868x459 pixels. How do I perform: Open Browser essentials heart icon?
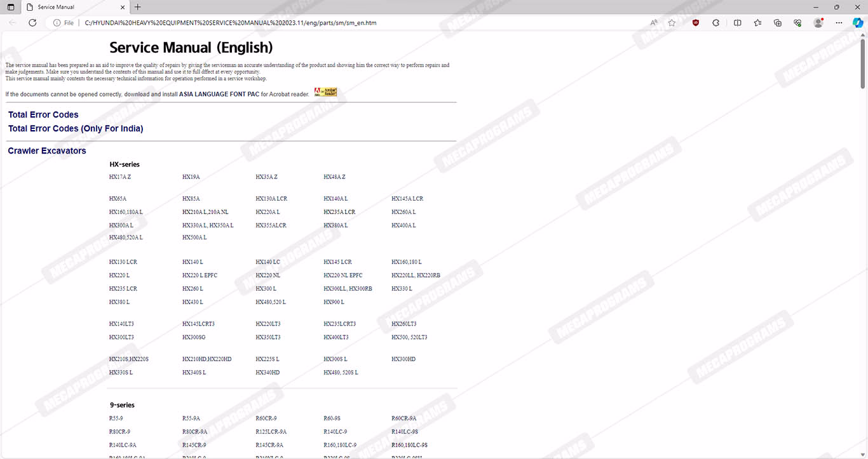click(797, 23)
